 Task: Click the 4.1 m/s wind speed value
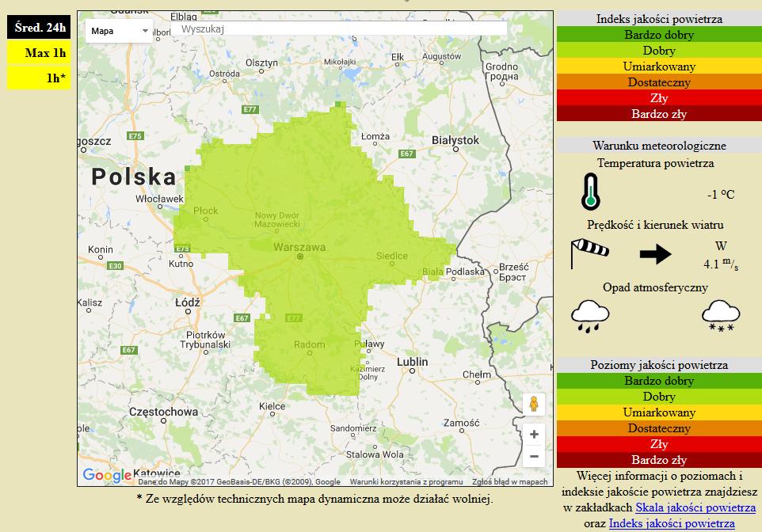click(721, 264)
